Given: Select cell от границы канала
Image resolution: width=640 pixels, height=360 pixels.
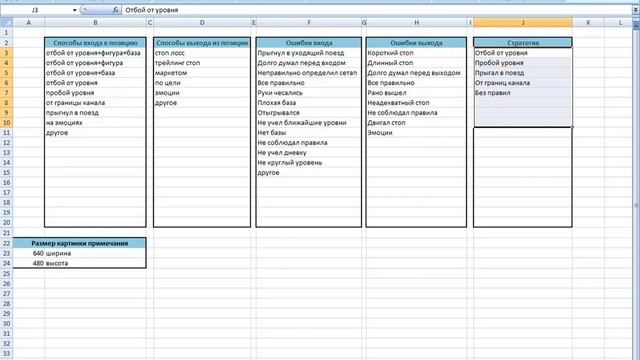Looking at the screenshot, I should point(95,103).
